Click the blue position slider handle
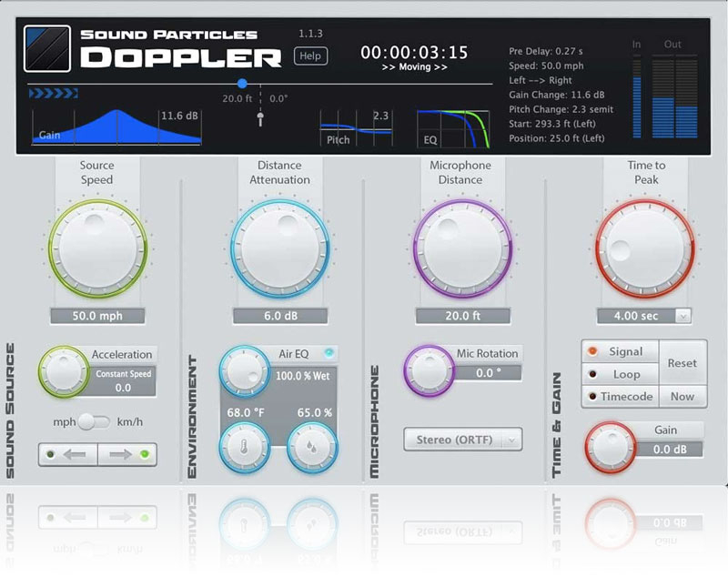The height and width of the screenshot is (577, 728). 242,84
